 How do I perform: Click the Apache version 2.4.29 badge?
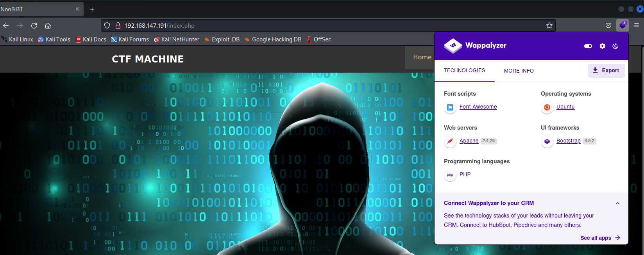(488, 141)
